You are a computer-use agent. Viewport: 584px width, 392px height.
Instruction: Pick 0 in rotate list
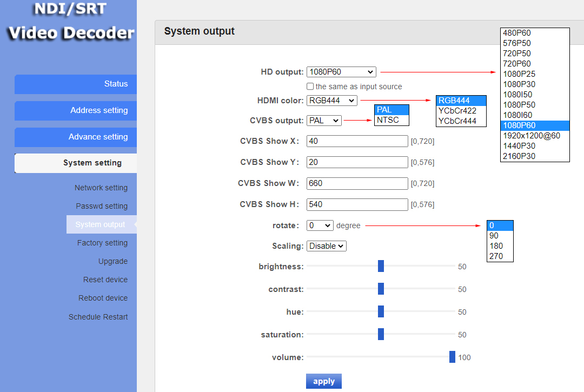(x=500, y=225)
